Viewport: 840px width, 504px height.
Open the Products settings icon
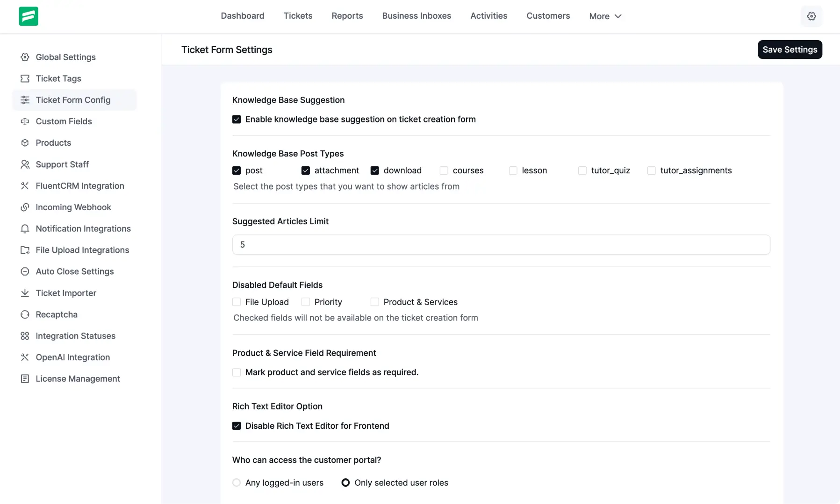(x=25, y=143)
